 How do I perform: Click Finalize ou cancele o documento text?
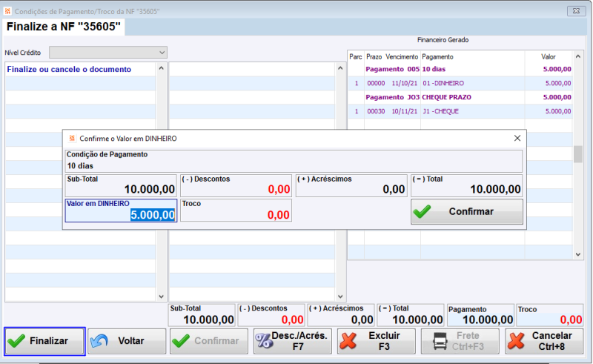point(69,69)
